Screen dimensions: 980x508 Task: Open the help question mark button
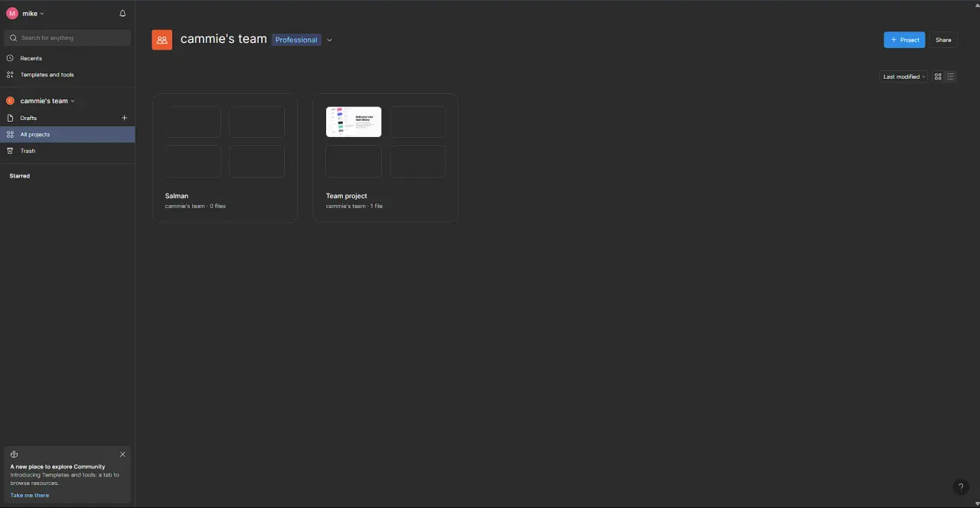(x=961, y=487)
